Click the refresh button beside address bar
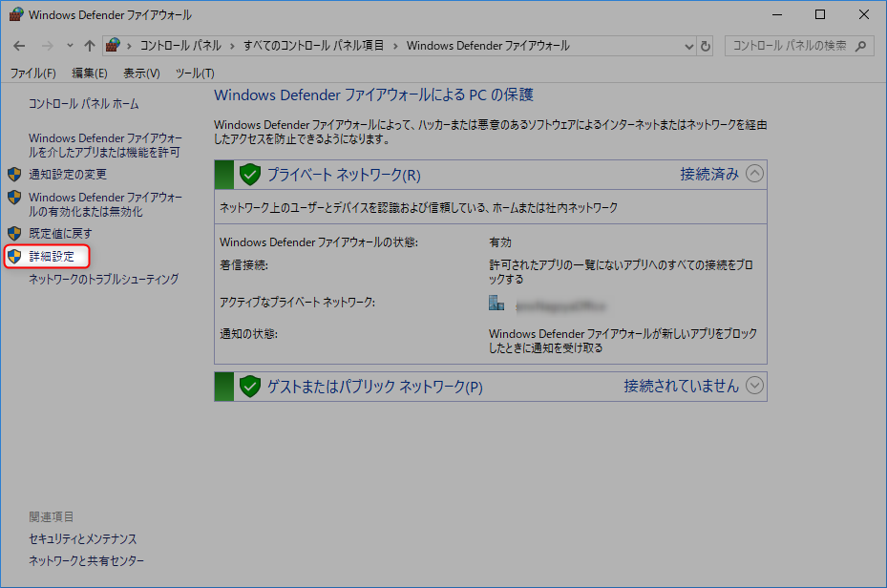The image size is (887, 588). click(x=705, y=47)
